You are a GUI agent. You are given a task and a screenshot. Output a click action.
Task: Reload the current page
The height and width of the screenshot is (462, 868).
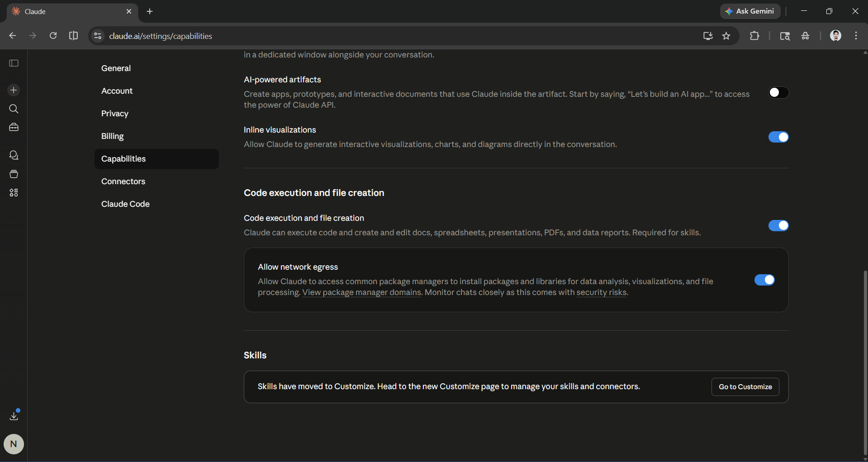(53, 36)
